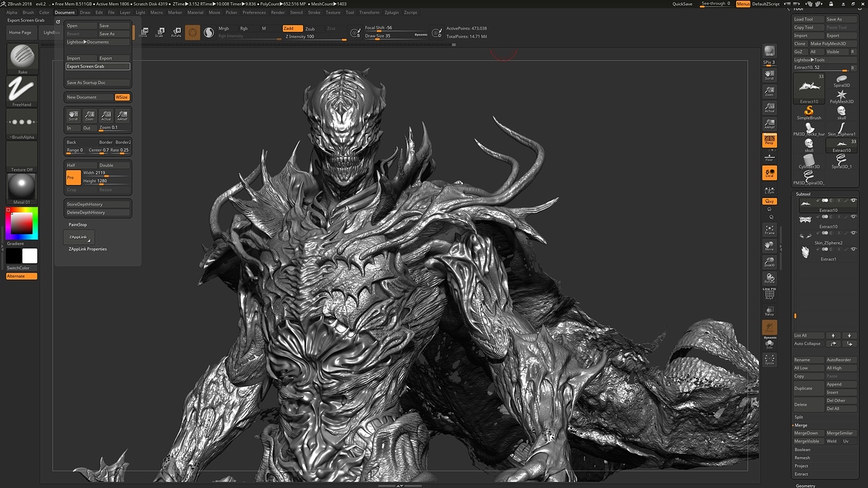Screen dimensions: 868x488
Task: Click the Height 1280 field
Action: 106,181
